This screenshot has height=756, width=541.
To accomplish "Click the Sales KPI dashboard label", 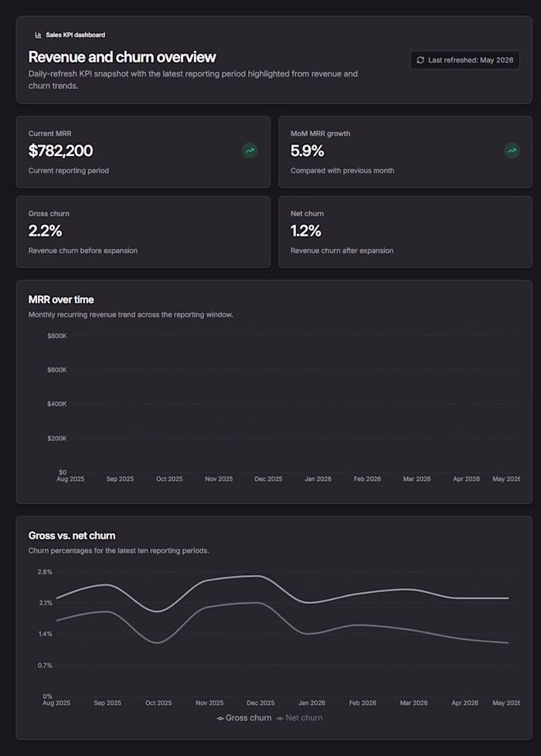I will coord(75,36).
